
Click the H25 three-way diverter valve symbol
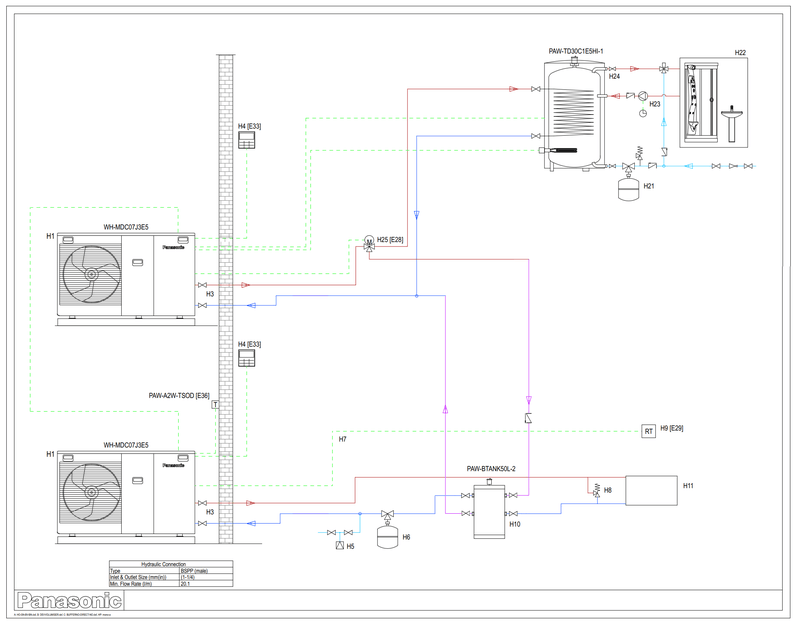pyautogui.click(x=368, y=243)
